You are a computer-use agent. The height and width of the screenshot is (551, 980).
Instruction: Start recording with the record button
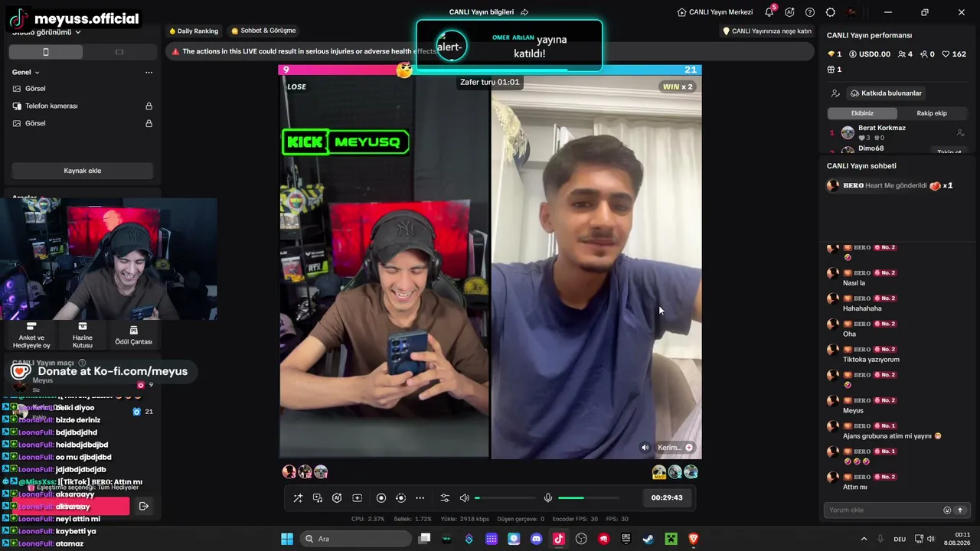coord(381,498)
